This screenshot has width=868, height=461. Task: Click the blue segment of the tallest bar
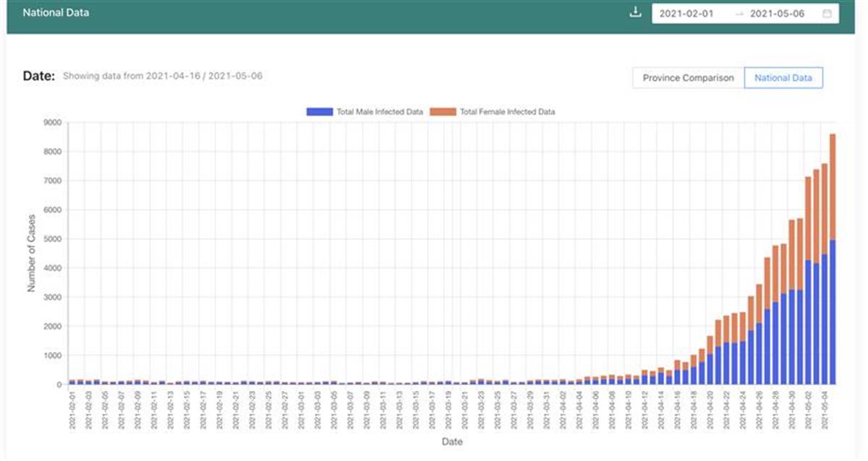[x=833, y=312]
